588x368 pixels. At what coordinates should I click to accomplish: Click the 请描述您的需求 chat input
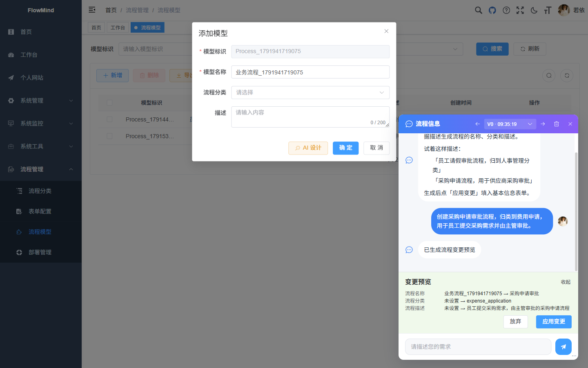click(x=478, y=347)
